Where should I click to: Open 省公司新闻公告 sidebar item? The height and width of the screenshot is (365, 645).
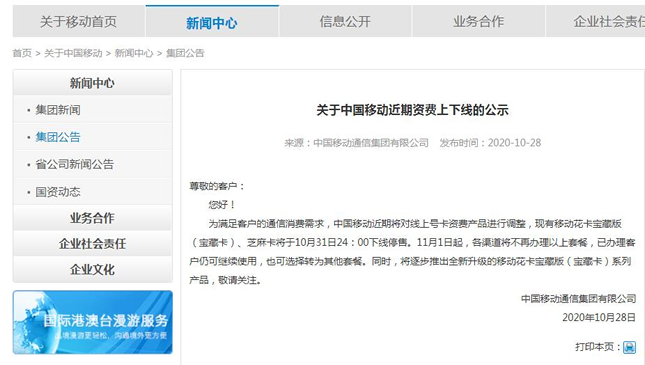pos(74,164)
